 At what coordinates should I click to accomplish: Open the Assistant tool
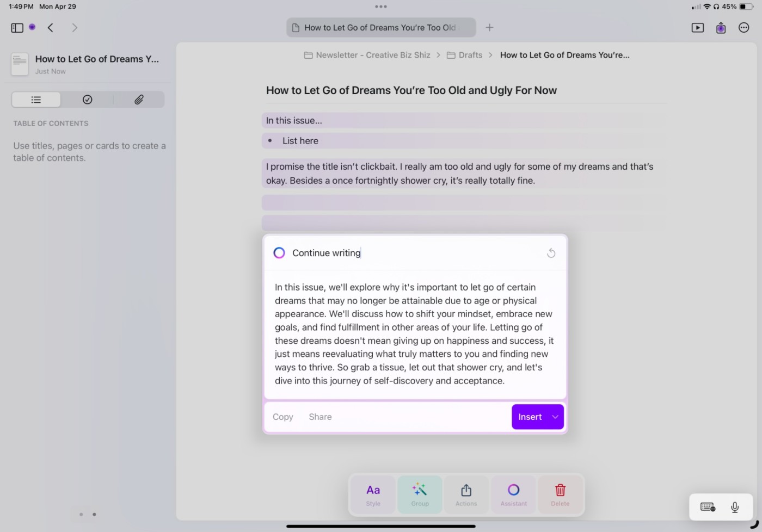[x=513, y=495]
